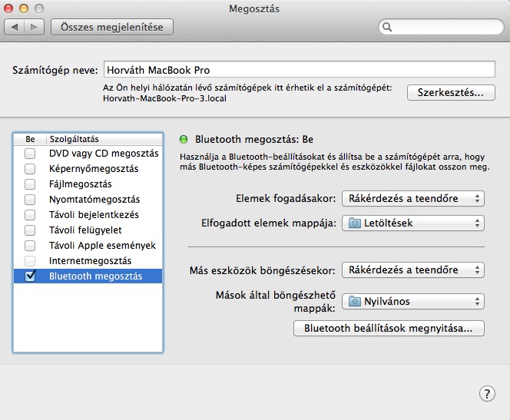The image size is (510, 420).
Task: Open help with the question mark button
Action: tap(487, 394)
